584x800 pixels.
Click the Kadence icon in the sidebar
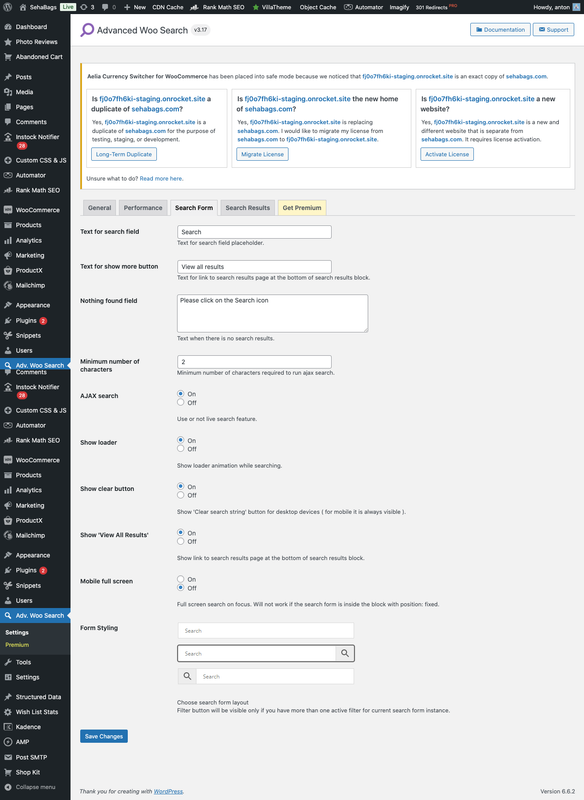tap(8, 727)
